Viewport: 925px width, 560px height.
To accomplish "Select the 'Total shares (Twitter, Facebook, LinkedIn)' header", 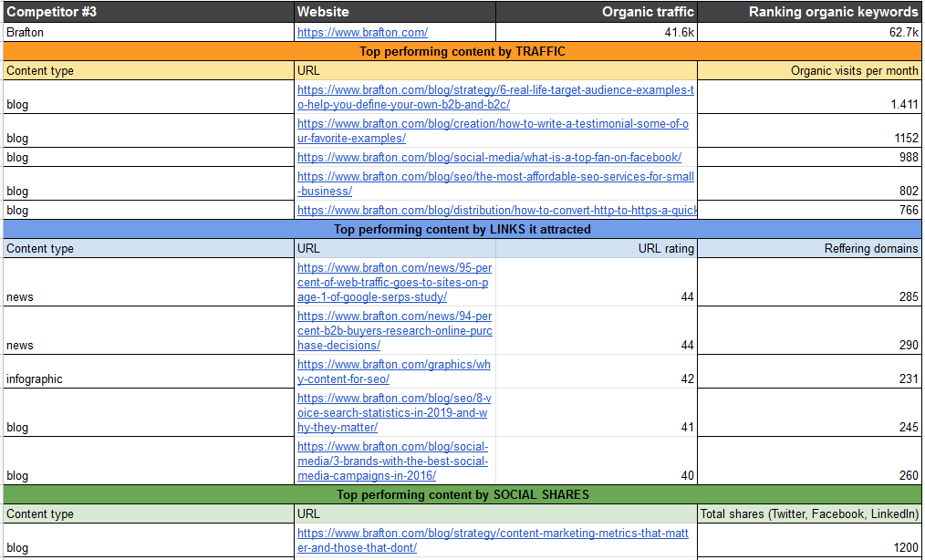I will click(809, 514).
